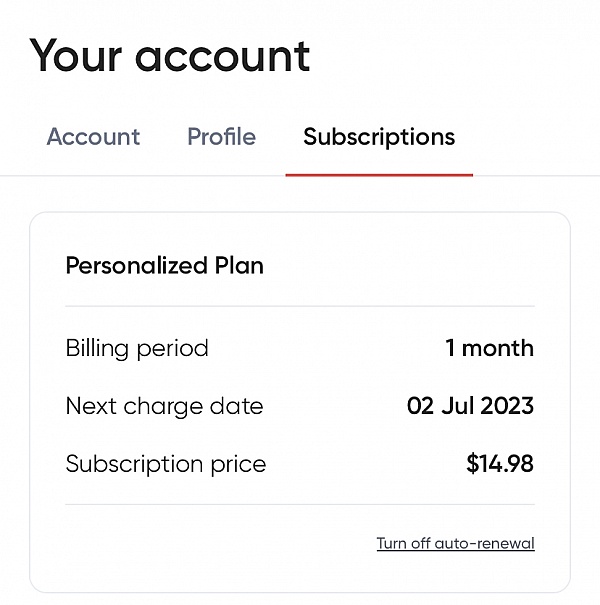The height and width of the screenshot is (605, 600).
Task: Turn off auto-renewal for the plan
Action: click(455, 544)
